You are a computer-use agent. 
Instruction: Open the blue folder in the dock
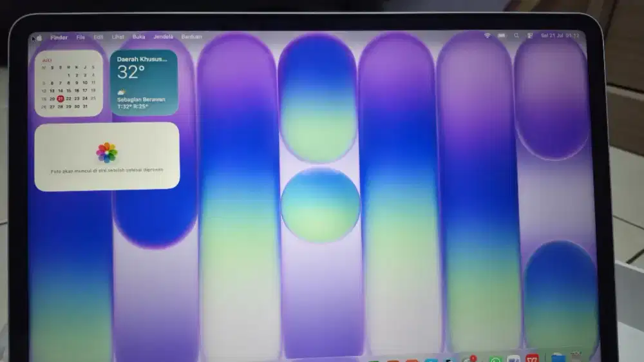pyautogui.click(x=558, y=358)
